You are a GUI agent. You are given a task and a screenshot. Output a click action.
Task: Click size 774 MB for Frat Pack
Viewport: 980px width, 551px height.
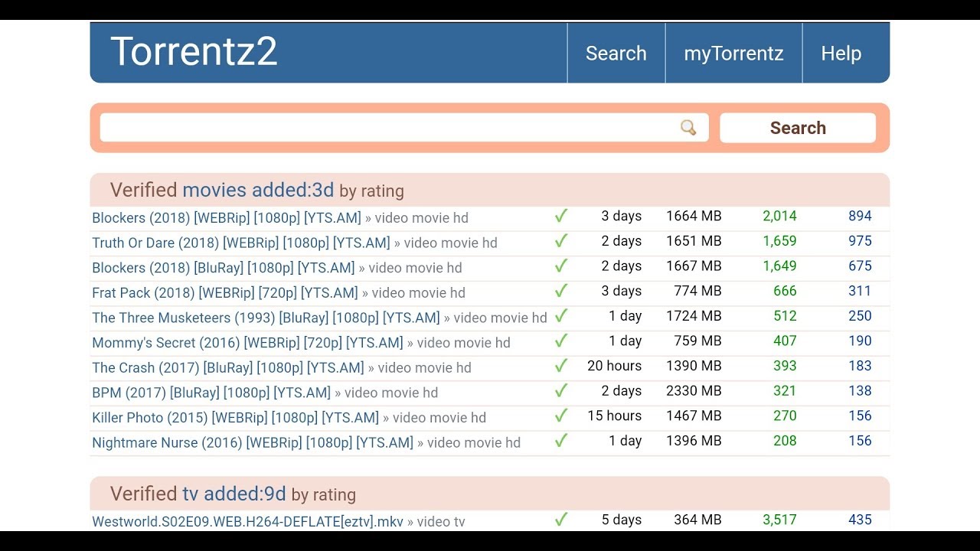pos(697,291)
